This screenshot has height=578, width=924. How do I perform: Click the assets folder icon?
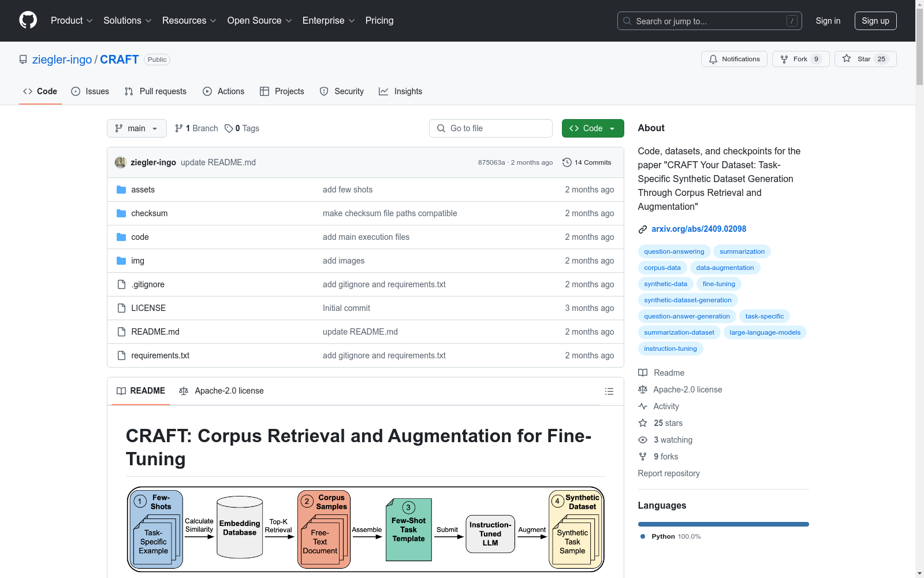pyautogui.click(x=121, y=190)
